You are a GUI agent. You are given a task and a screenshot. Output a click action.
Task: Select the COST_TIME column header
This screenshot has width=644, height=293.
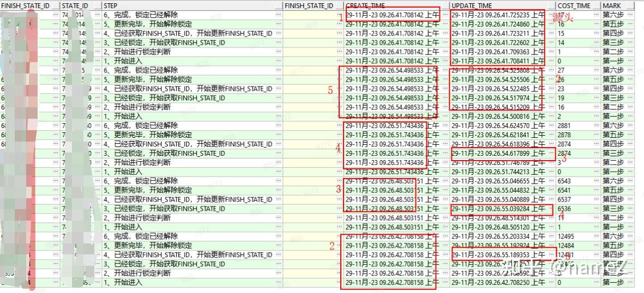(578, 6)
